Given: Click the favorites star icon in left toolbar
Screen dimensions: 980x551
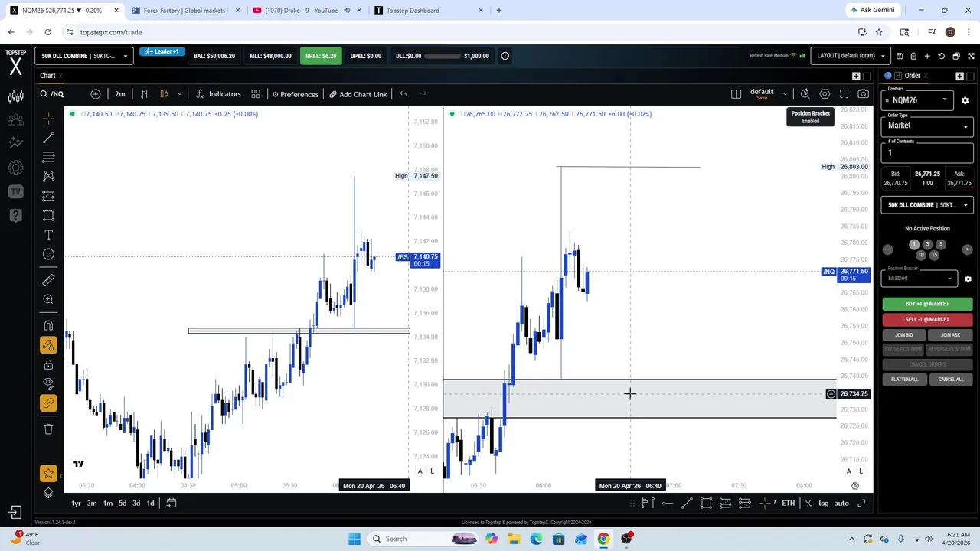Looking at the screenshot, I should pyautogui.click(x=48, y=474).
